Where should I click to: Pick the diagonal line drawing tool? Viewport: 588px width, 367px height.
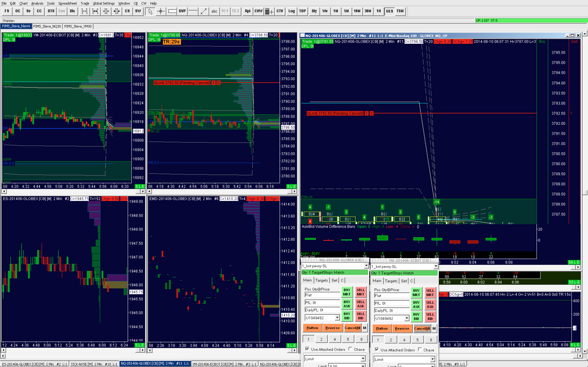coord(203,11)
